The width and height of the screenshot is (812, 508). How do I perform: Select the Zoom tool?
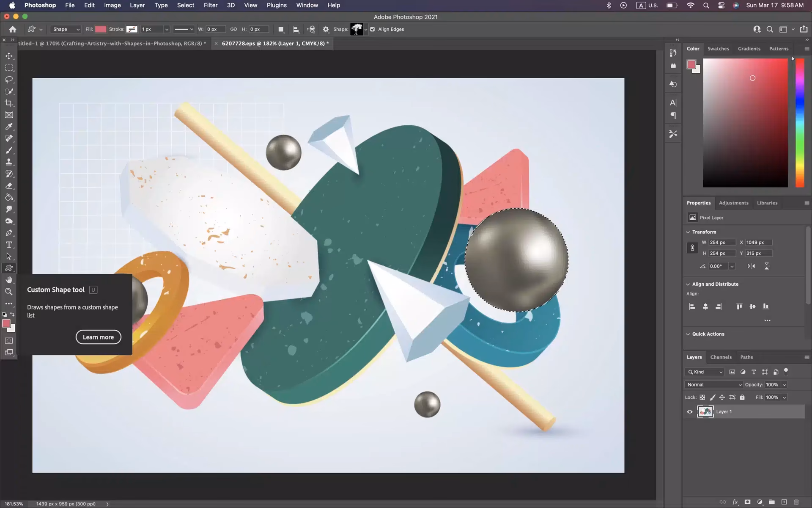coord(9,291)
